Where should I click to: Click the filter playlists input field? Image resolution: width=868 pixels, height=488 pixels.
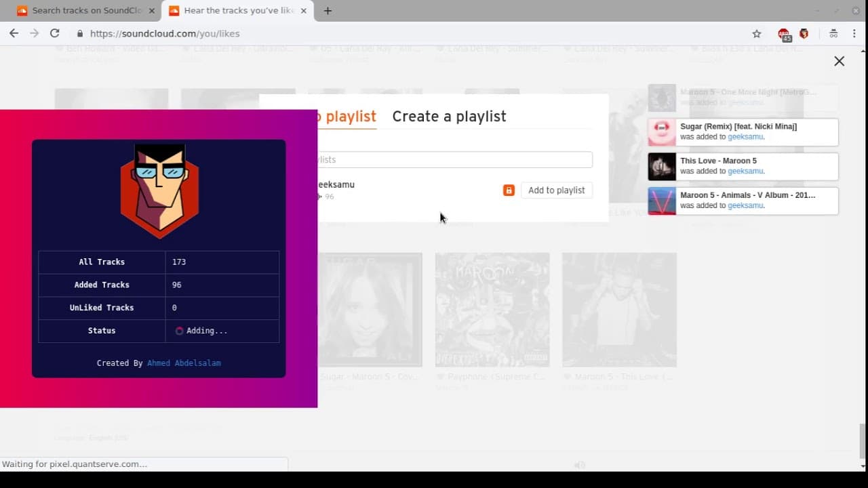coord(455,159)
